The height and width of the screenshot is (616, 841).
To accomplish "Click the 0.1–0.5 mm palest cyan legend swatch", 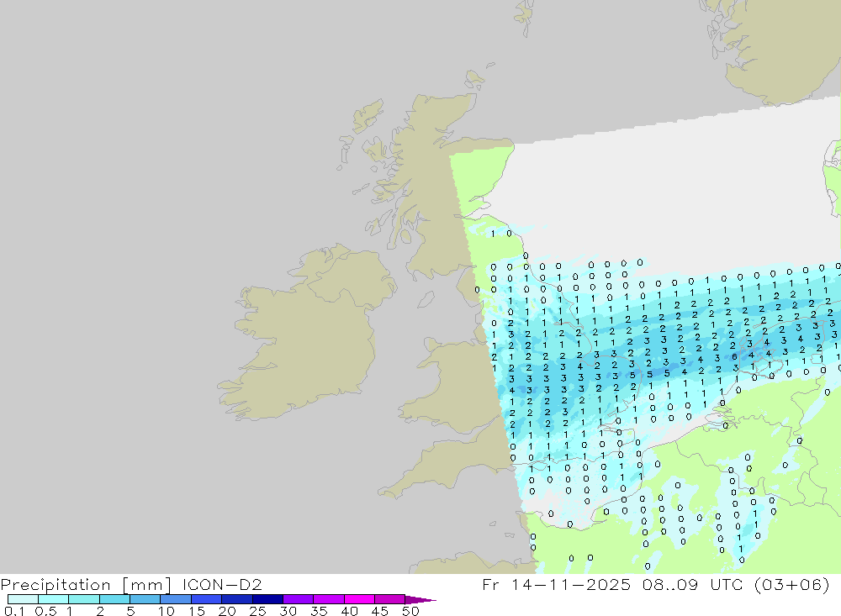I will [x=23, y=599].
